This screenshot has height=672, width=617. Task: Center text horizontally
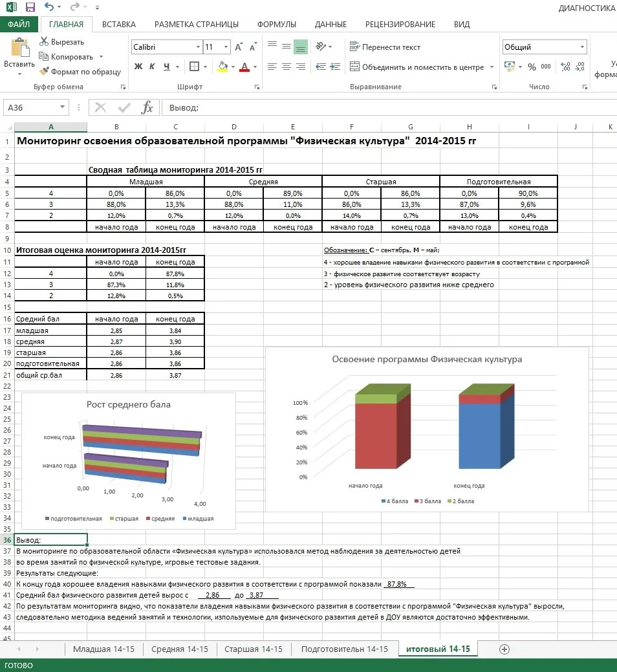click(x=287, y=67)
